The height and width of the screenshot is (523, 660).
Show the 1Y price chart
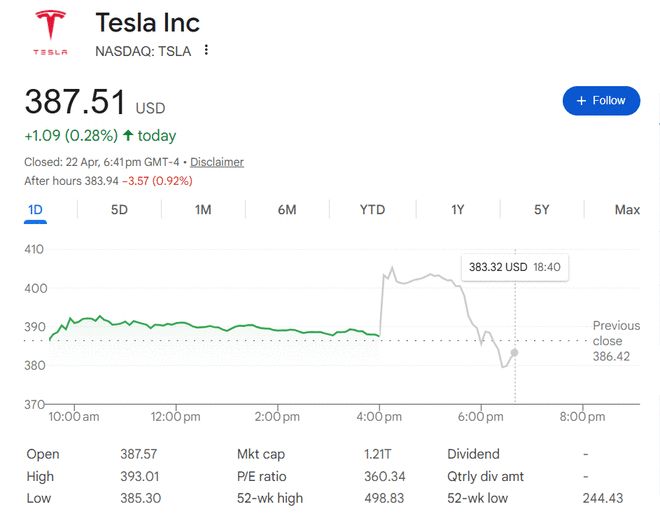(x=457, y=210)
